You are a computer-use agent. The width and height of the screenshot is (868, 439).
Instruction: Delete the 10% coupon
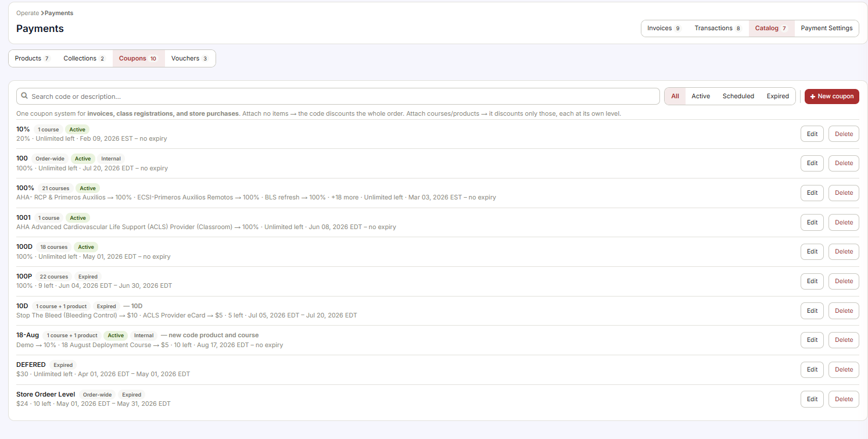point(844,134)
